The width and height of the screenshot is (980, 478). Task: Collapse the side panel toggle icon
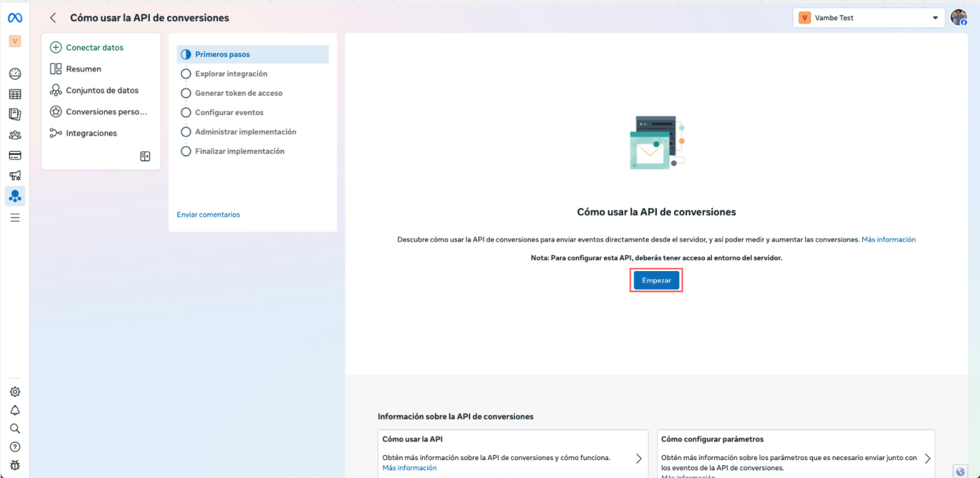[145, 157]
